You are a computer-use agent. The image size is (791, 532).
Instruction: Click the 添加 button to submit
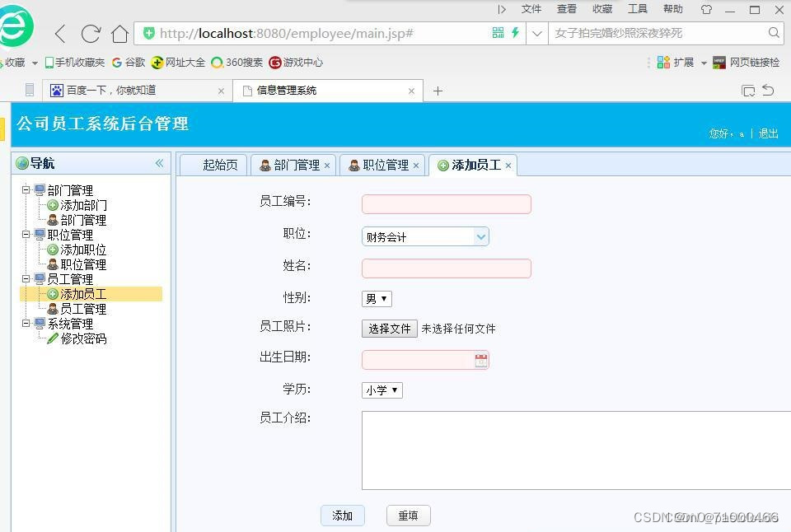(343, 515)
